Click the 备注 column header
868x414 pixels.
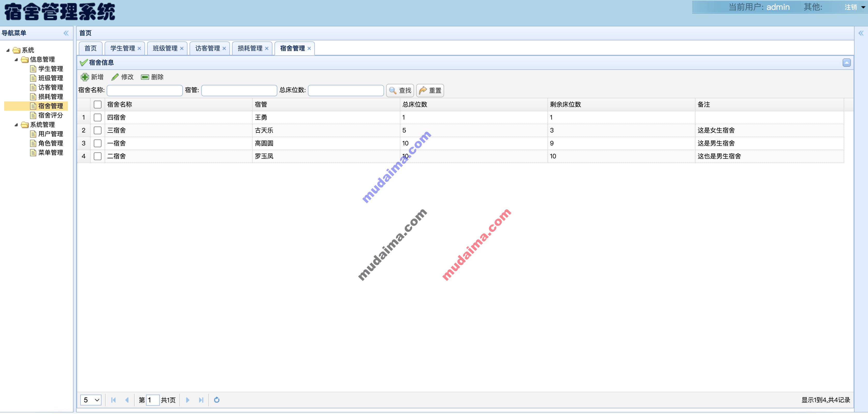tap(770, 105)
